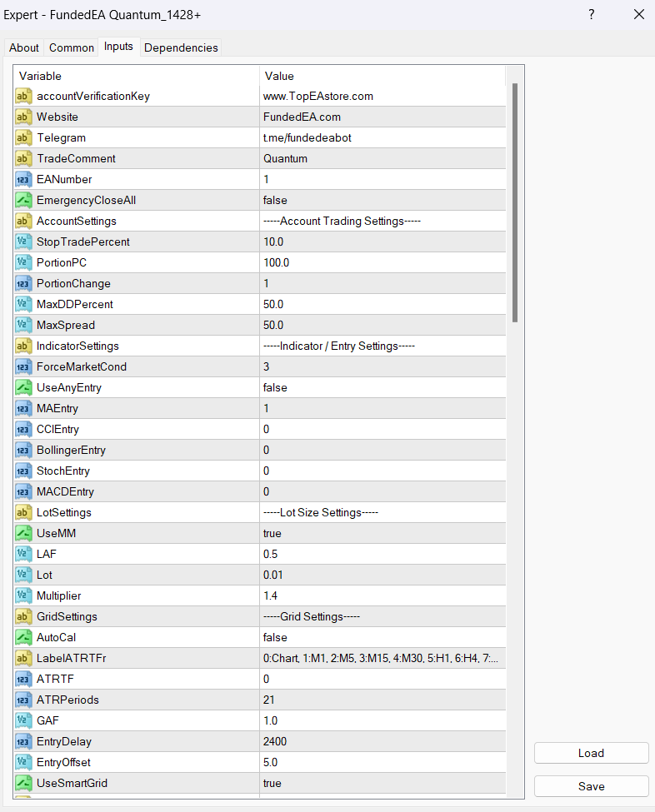Toggle the AutoCal false value
This screenshot has height=812, width=655.
[275, 638]
